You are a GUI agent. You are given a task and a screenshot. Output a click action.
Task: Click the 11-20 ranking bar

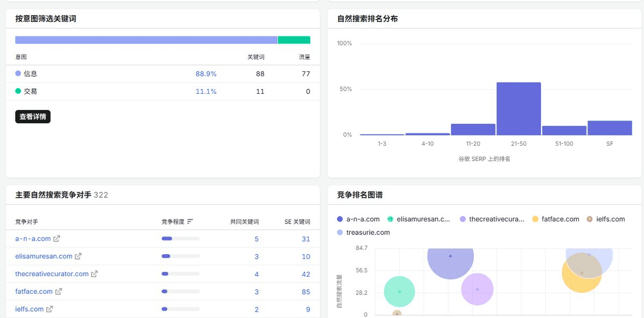tap(473, 129)
